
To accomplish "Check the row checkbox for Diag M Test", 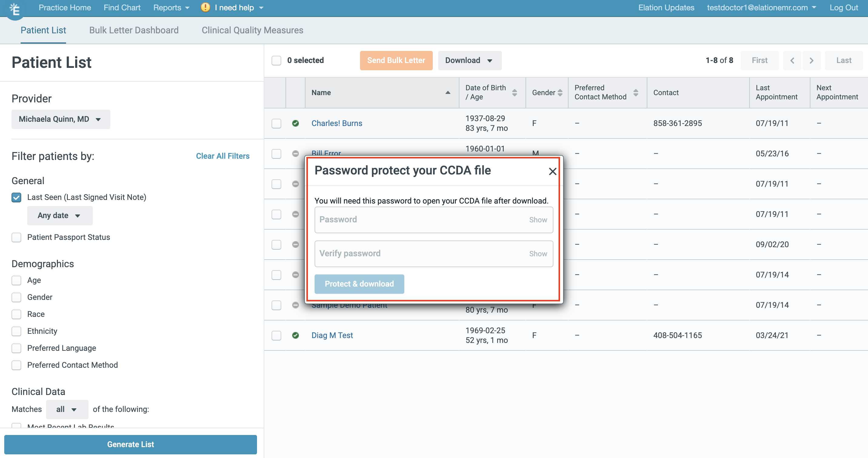I will point(276,335).
